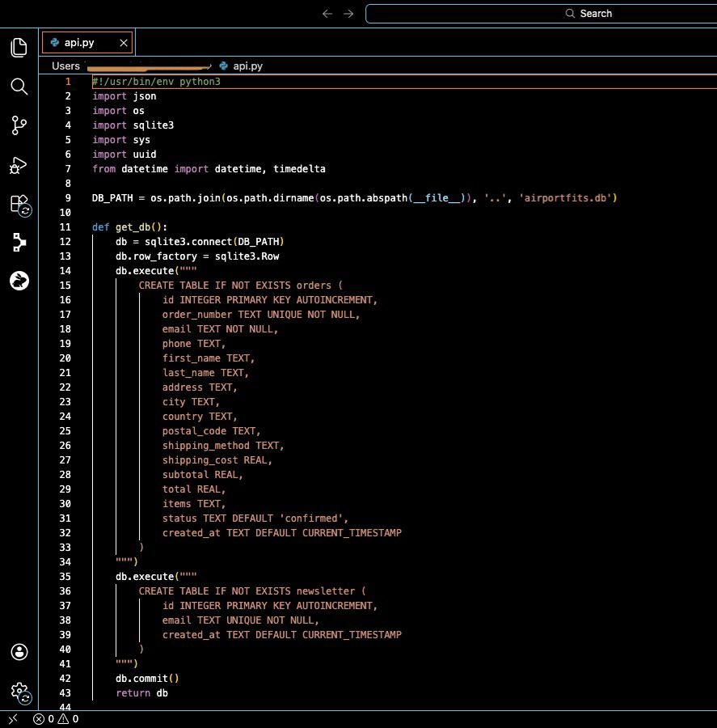Click 'return db' on line 43
The image size is (717, 728).
141,693
